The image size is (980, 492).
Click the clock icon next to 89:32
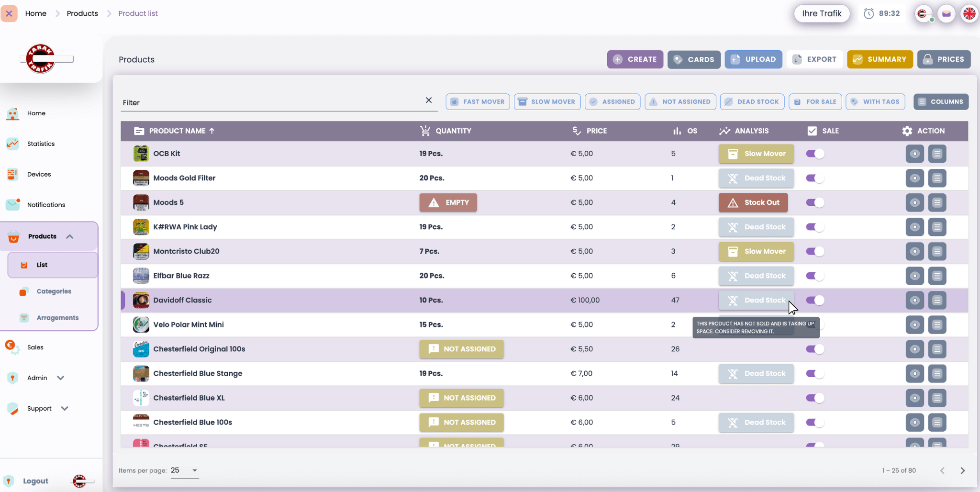868,13
